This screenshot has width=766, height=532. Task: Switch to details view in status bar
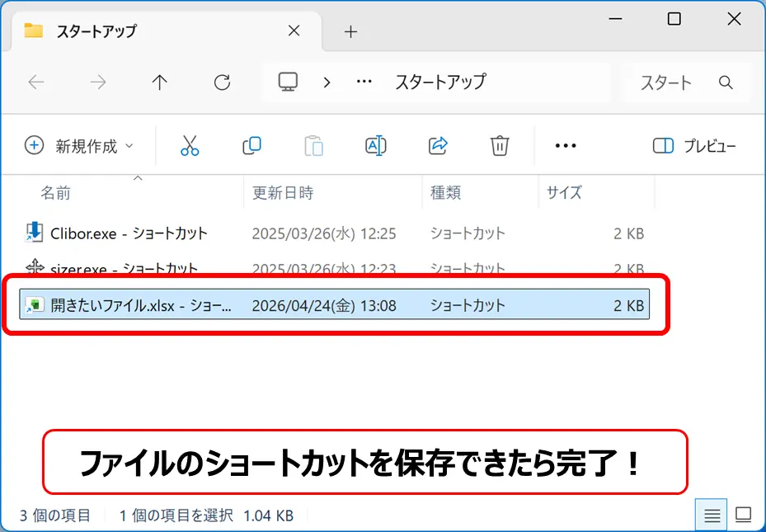point(712,516)
